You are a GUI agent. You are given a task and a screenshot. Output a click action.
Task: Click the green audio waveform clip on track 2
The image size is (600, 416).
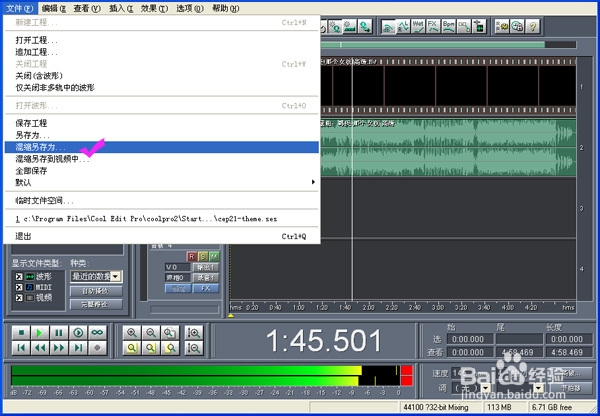(448, 148)
